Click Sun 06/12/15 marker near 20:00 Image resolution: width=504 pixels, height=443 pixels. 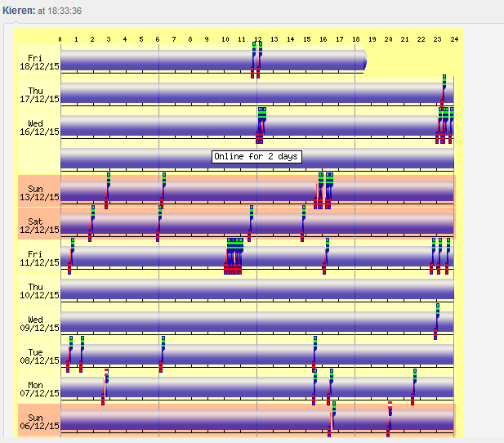coord(389,419)
